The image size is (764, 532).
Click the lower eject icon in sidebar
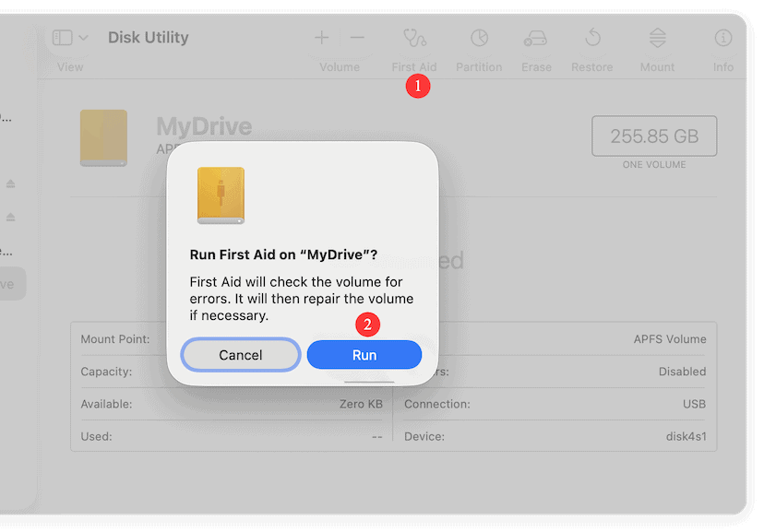(11, 217)
